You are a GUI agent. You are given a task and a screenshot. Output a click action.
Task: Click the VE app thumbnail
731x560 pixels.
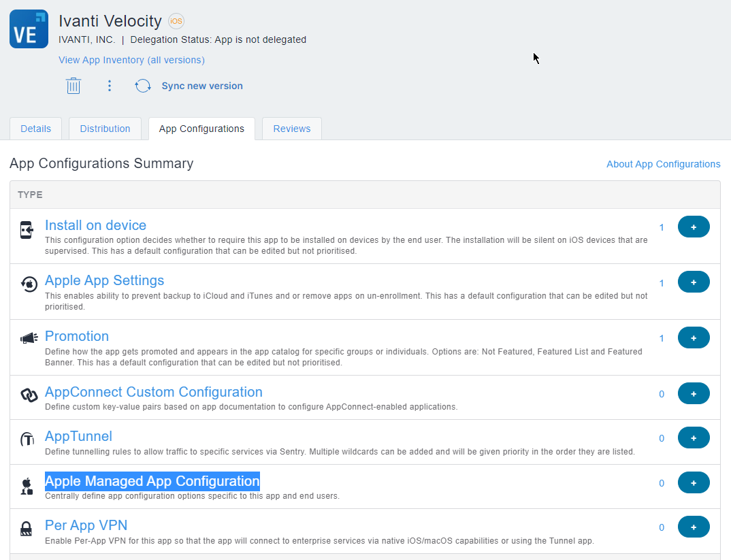(x=29, y=29)
